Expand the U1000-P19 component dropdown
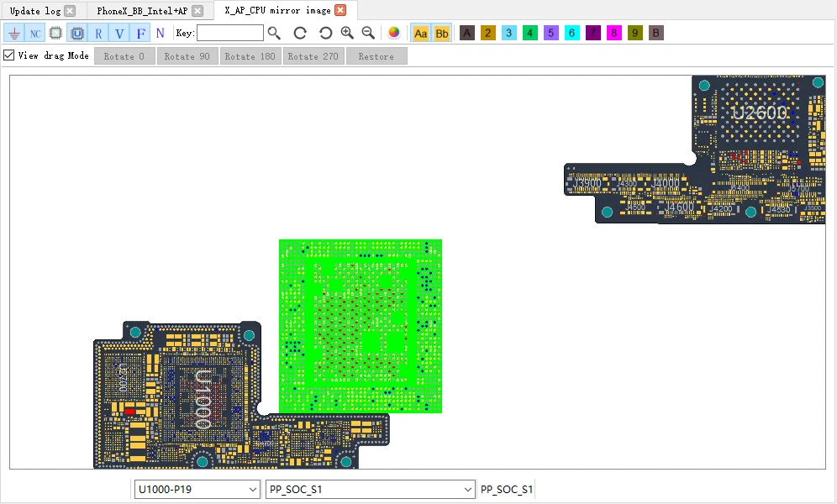837x504 pixels. click(252, 490)
